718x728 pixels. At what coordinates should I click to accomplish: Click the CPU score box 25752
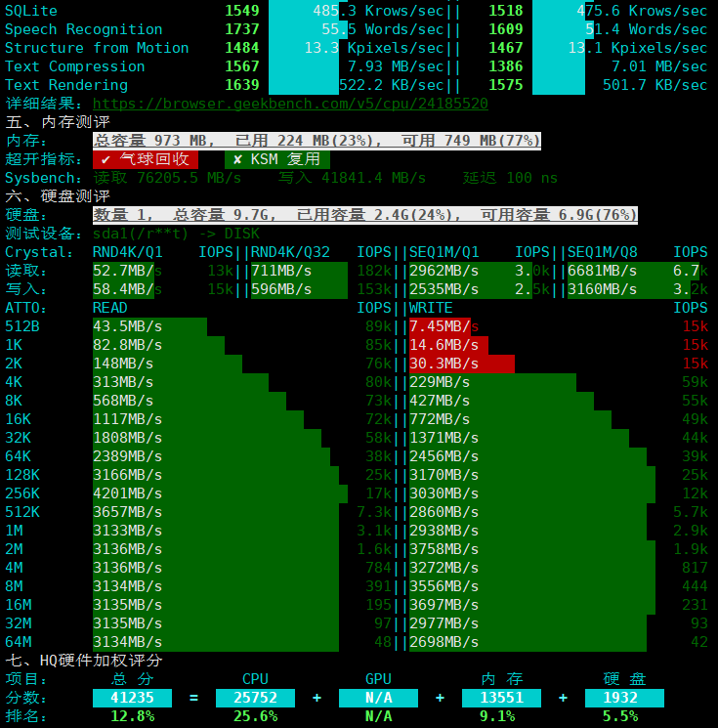click(255, 698)
